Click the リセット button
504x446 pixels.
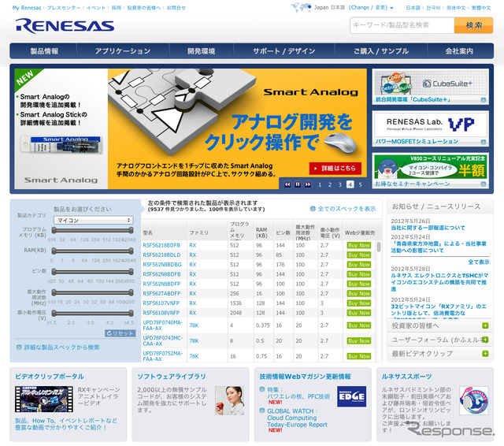tap(120, 333)
